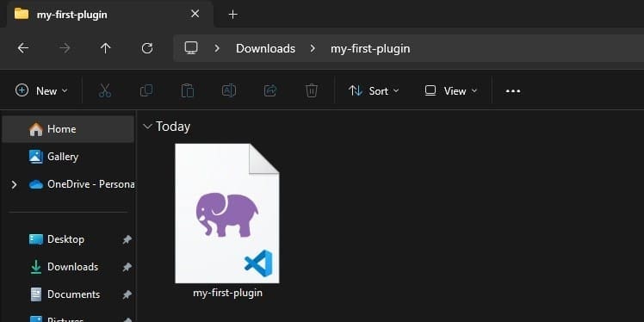Image resolution: width=644 pixels, height=322 pixels.
Task: Click the Today group header text
Action: tap(173, 127)
